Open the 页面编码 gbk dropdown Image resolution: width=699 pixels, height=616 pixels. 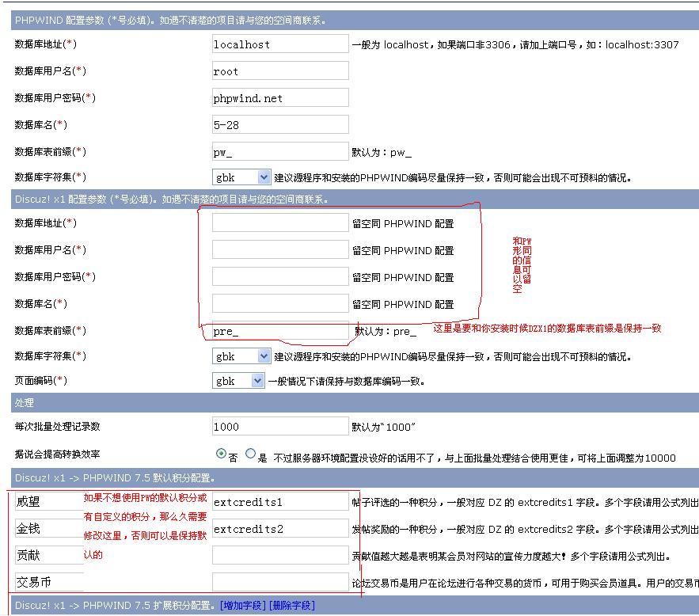[x=238, y=381]
